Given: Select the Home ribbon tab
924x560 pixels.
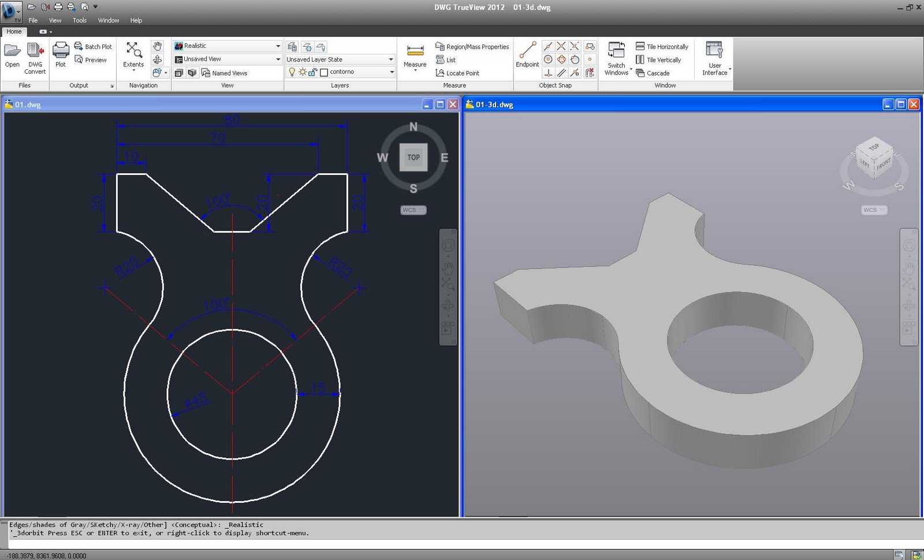Looking at the screenshot, I should point(13,32).
